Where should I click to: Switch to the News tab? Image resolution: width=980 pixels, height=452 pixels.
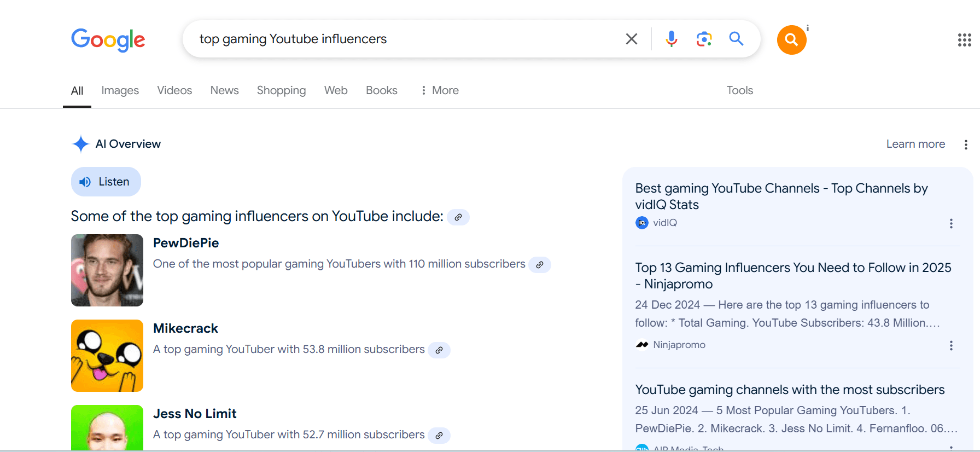225,90
